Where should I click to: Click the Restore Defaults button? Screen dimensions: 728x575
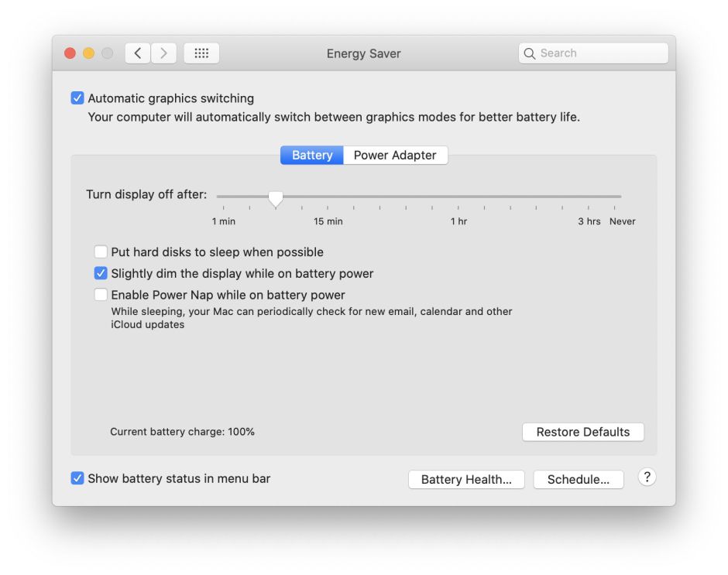click(583, 432)
